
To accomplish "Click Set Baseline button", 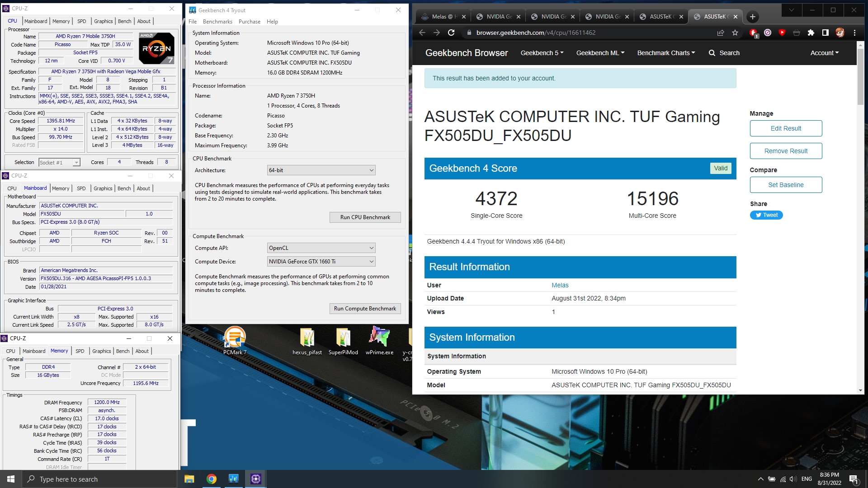I will pos(786,185).
